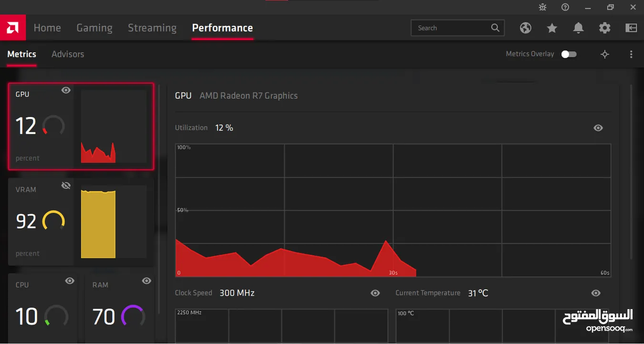This screenshot has width=644, height=344.
Task: Click the 31 °C temperature value
Action: [x=478, y=293]
